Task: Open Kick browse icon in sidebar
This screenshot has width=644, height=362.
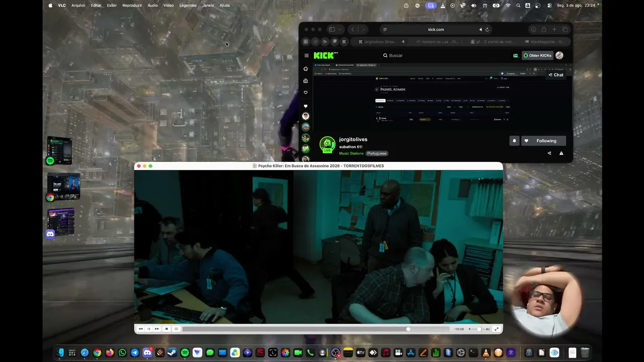Action: 305,81
